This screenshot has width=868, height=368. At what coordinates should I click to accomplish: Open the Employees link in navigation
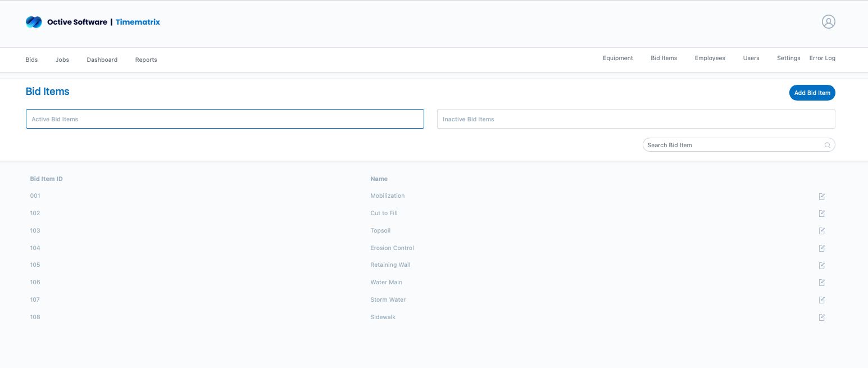click(x=710, y=58)
